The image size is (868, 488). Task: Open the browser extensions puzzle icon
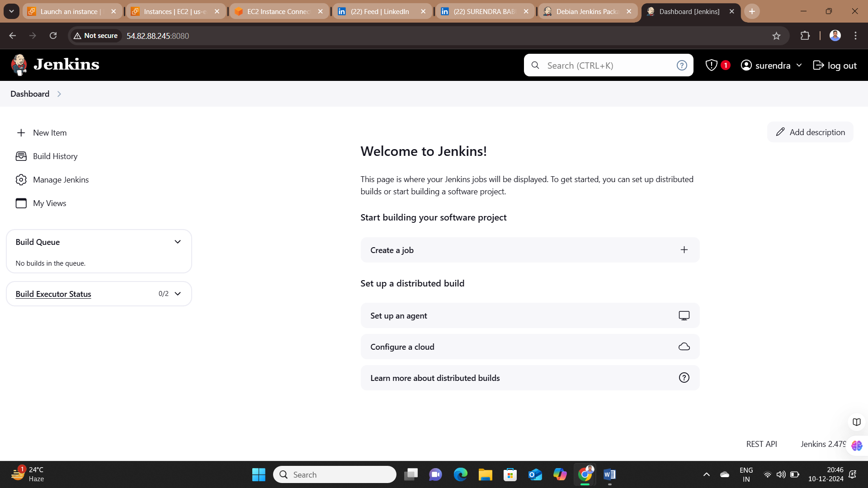(x=805, y=36)
